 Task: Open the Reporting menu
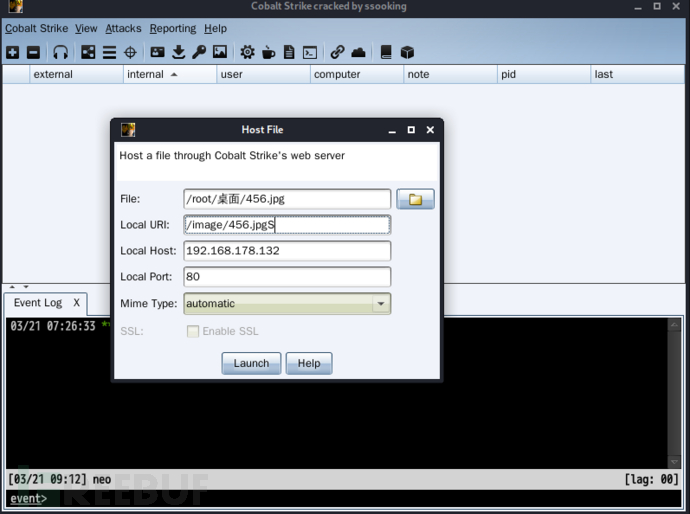pos(172,29)
